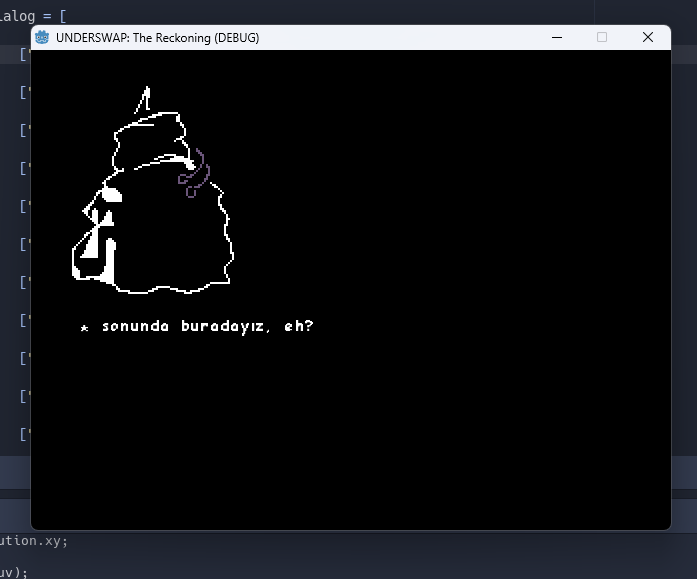Click the hooded character sprite in game
697x579 pixels.
pos(152,190)
